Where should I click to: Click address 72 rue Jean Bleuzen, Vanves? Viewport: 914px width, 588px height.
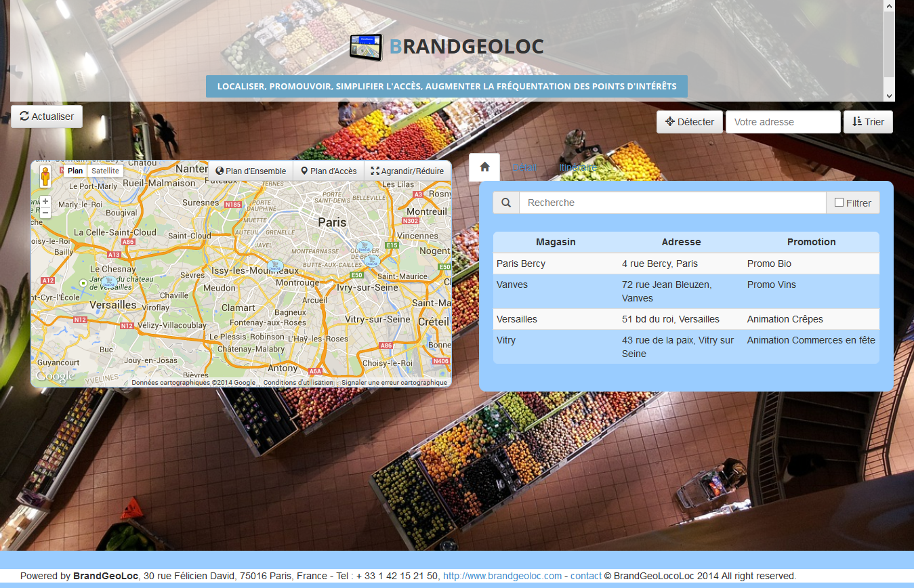coord(667,291)
